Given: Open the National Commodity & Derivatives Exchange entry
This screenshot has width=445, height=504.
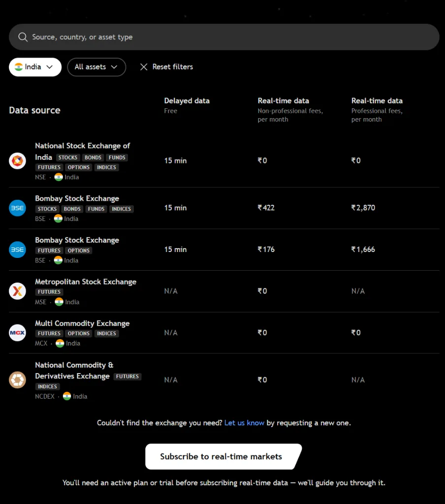Looking at the screenshot, I should pyautogui.click(x=74, y=371).
